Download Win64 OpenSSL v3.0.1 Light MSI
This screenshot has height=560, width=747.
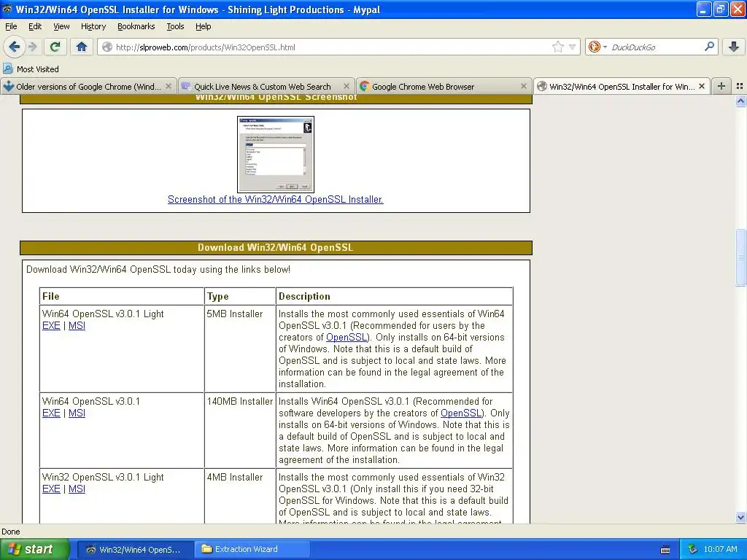point(77,326)
